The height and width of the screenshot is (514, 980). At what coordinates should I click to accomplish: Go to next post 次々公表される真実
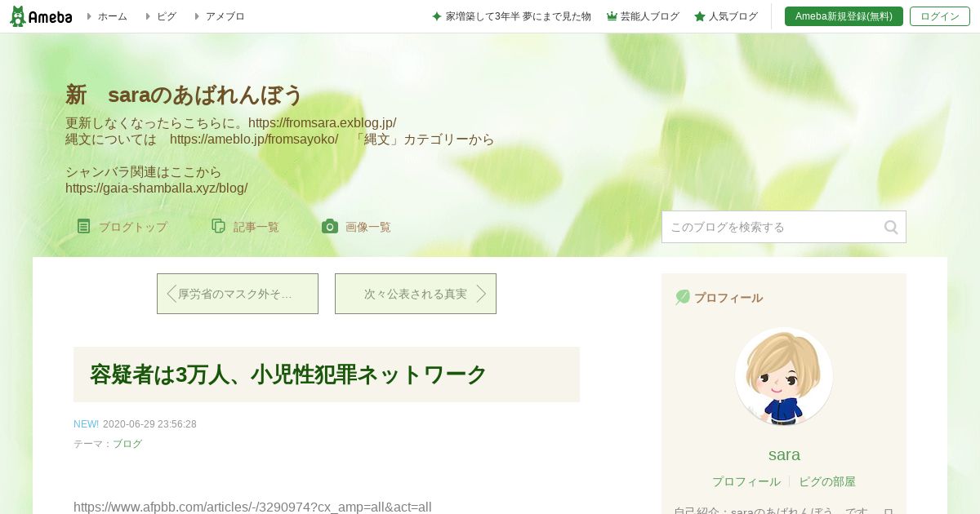pyautogui.click(x=416, y=294)
